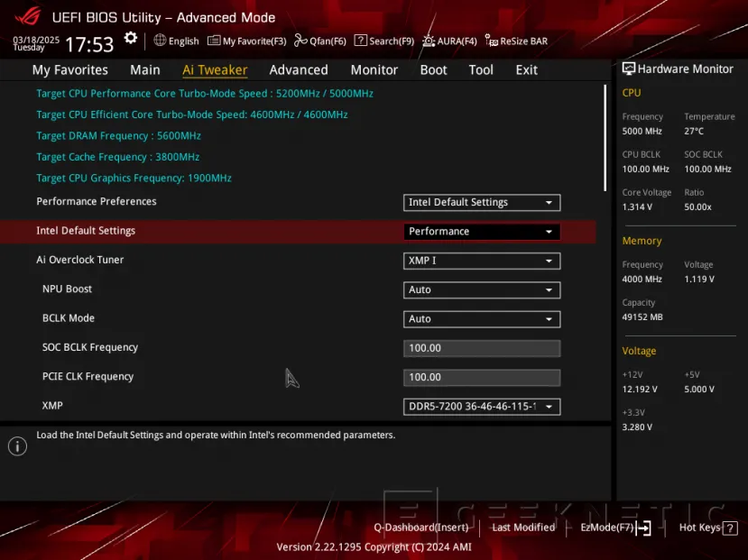748x560 pixels.
Task: Click the settings list scrollbar
Action: pos(605,138)
